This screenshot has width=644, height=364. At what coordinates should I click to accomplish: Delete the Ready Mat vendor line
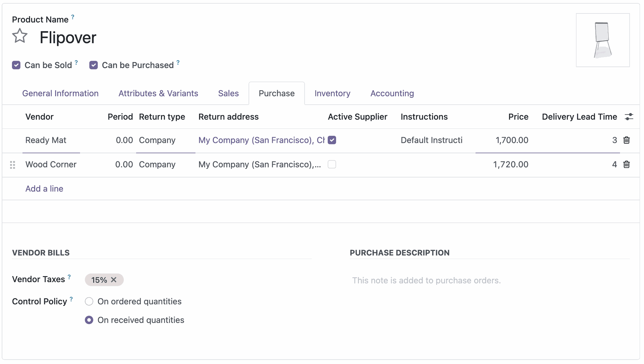(x=626, y=140)
